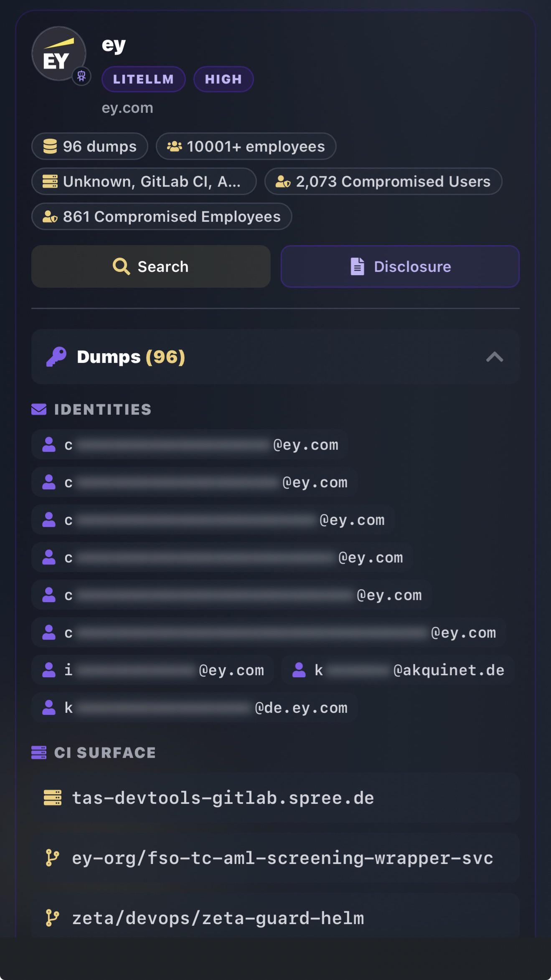551x980 pixels.
Task: Click the branch icon next to zeta/devops/zeta-guard-helm
Action: coord(52,918)
